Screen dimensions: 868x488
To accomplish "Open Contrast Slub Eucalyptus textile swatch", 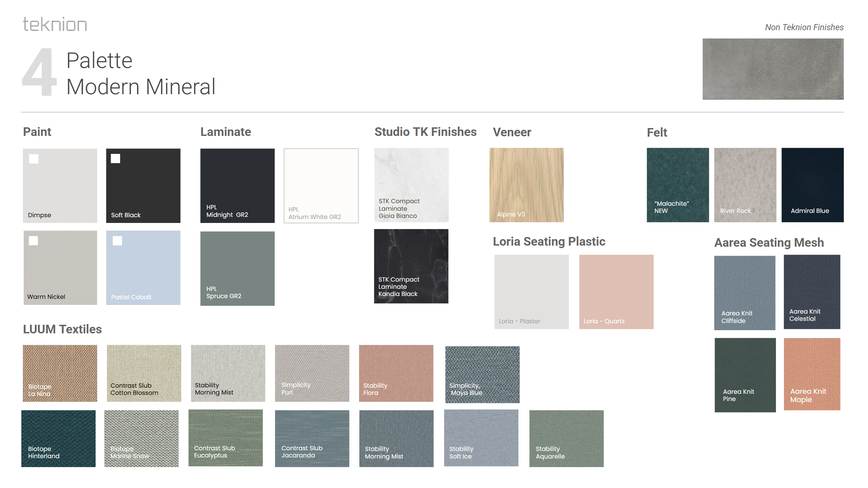I will [226, 438].
